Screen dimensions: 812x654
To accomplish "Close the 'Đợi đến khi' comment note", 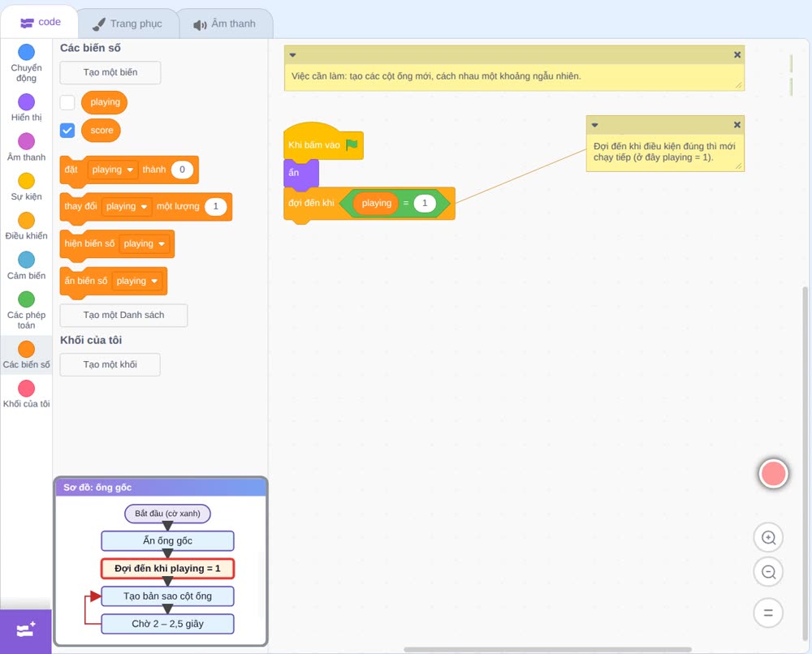I will pos(737,125).
